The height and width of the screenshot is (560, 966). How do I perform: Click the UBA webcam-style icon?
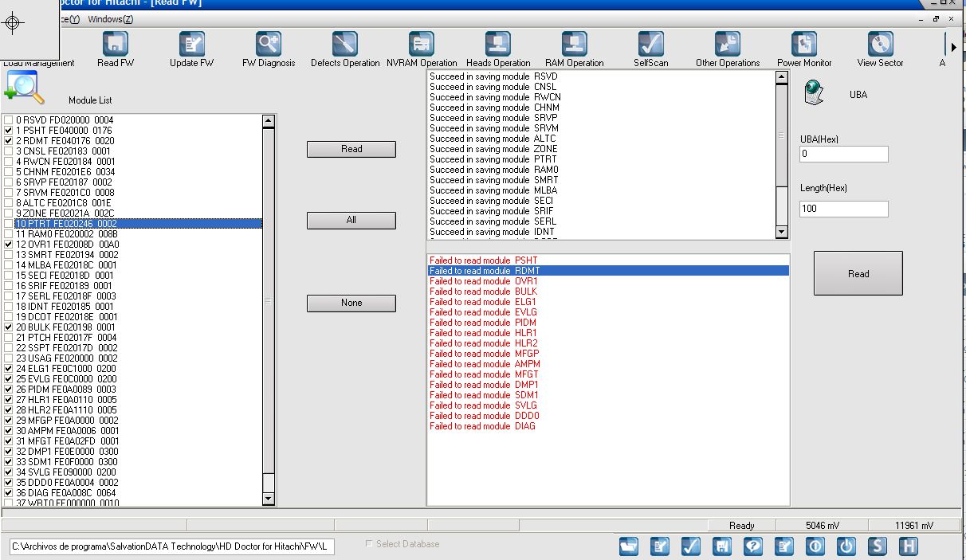(x=813, y=92)
